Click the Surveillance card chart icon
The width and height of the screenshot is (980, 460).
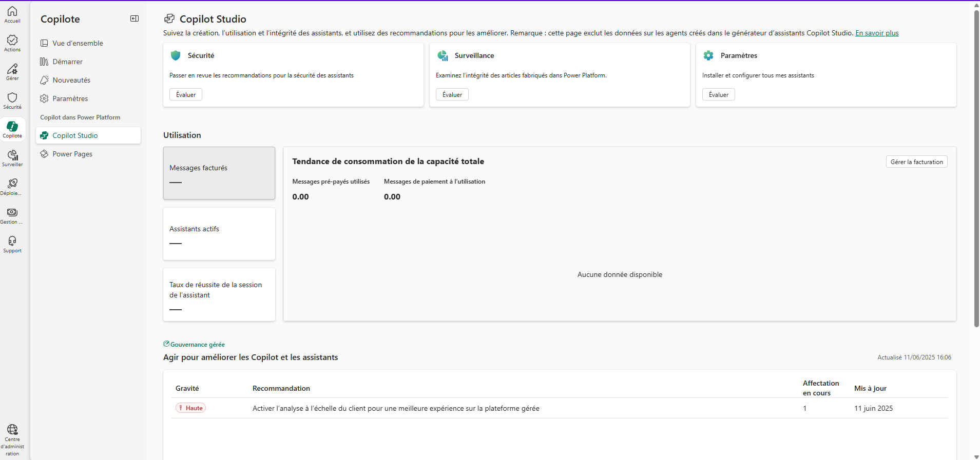[443, 55]
